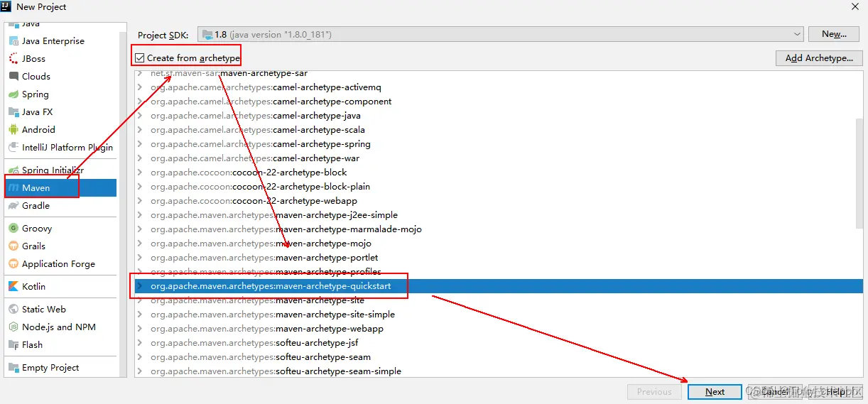Select Spring Initializr project type
This screenshot has height=404, width=868.
point(53,170)
